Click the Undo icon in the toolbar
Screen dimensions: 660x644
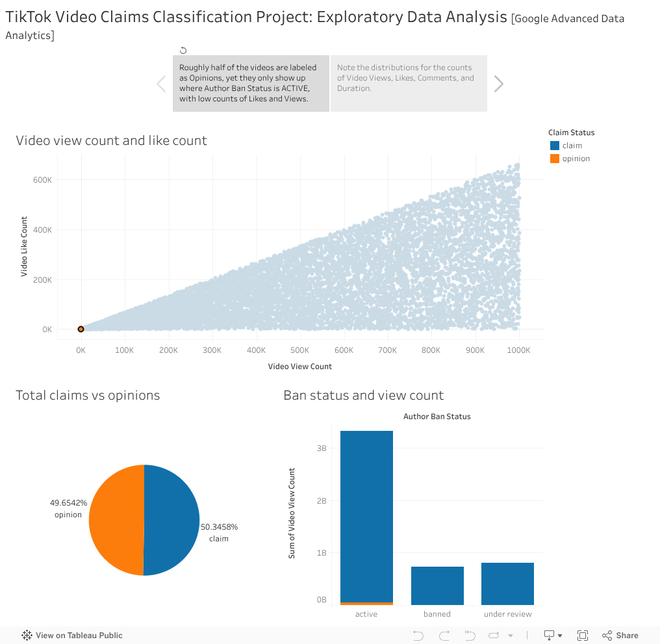click(x=418, y=635)
